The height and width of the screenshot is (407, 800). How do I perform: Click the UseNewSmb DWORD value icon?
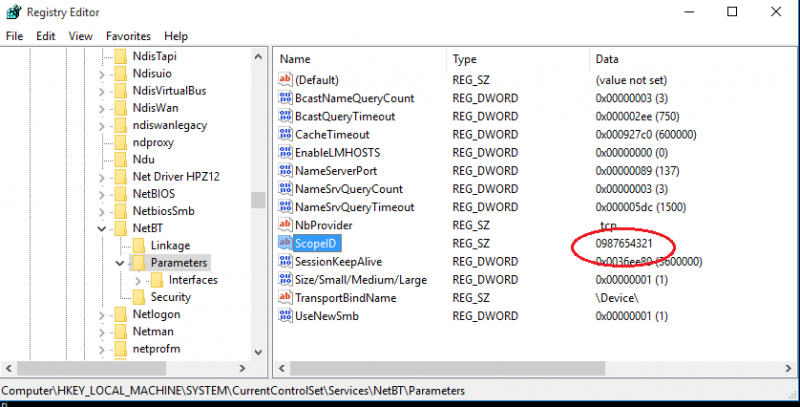click(x=285, y=316)
